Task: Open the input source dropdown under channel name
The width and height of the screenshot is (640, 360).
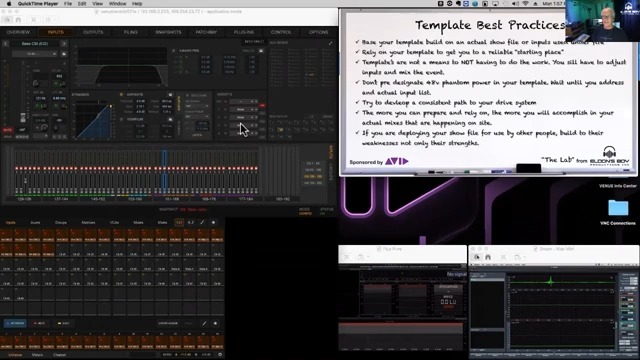Action: click(35, 54)
